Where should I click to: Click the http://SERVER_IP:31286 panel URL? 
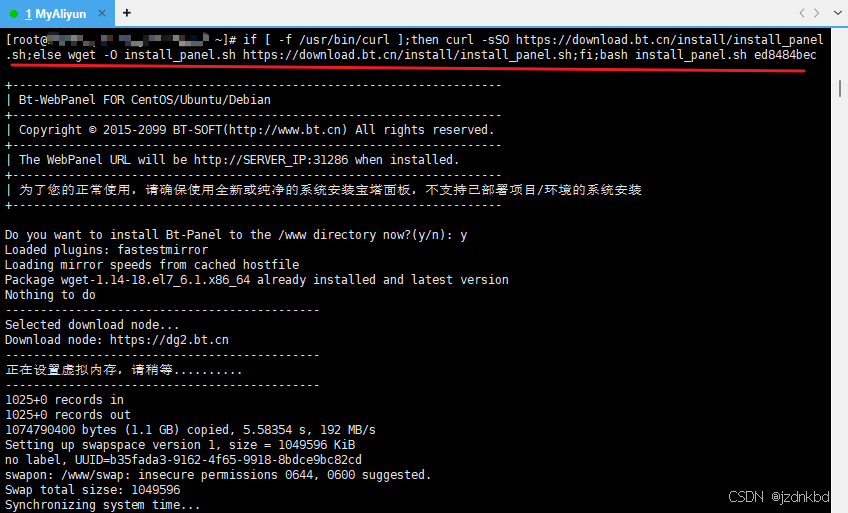coord(271,160)
